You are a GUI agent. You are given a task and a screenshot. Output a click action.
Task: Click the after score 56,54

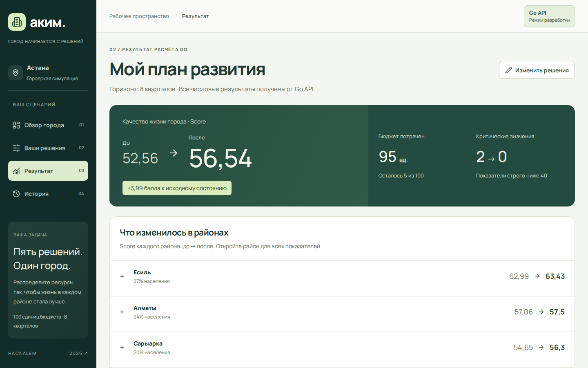220,159
